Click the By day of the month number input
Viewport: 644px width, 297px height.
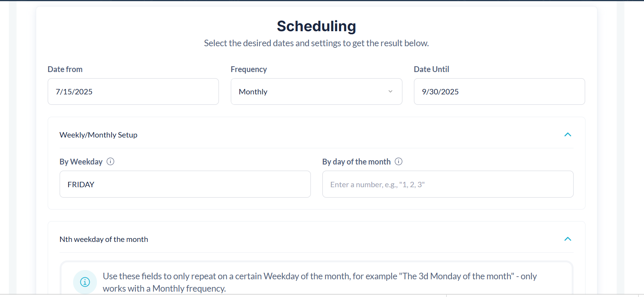(x=448, y=184)
